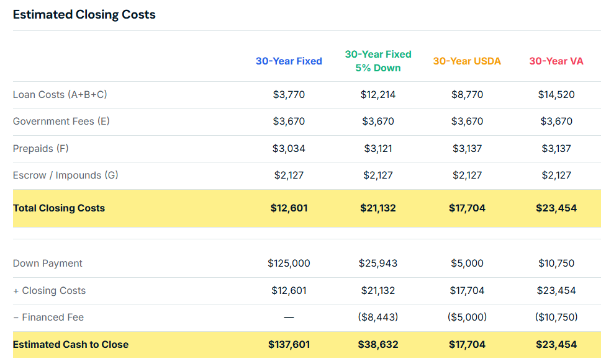The width and height of the screenshot is (601, 364).
Task: Select the 30-Year Fixed column header
Action: click(288, 61)
